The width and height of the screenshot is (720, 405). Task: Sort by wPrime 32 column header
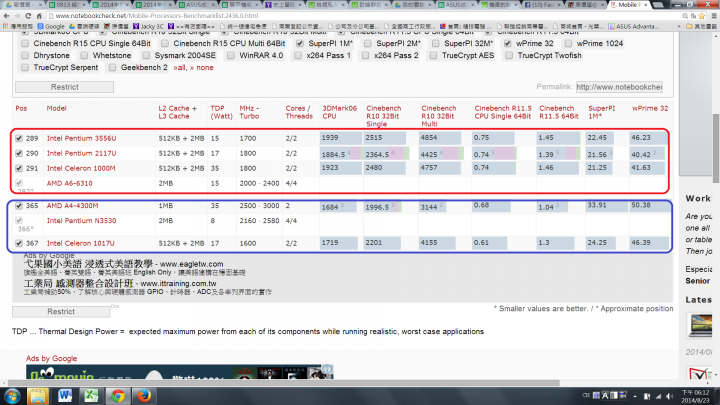tap(650, 108)
